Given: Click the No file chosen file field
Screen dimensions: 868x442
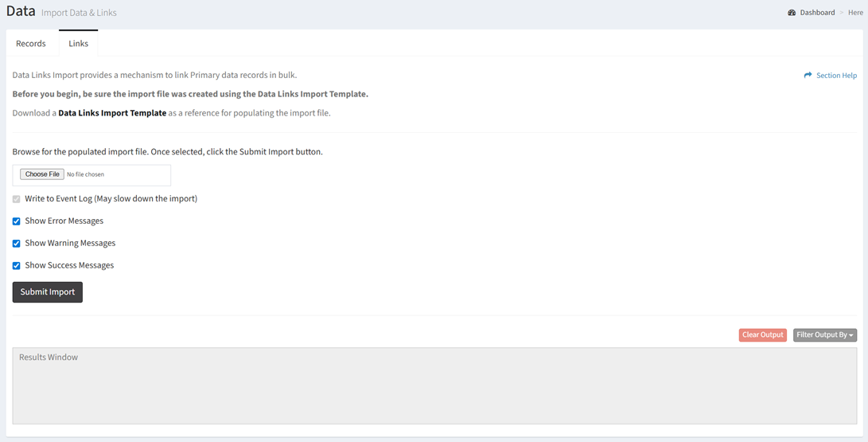Looking at the screenshot, I should tap(92, 175).
